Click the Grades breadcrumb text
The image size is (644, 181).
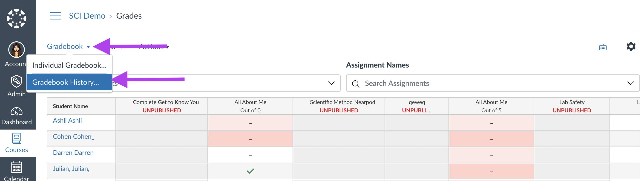(x=129, y=16)
